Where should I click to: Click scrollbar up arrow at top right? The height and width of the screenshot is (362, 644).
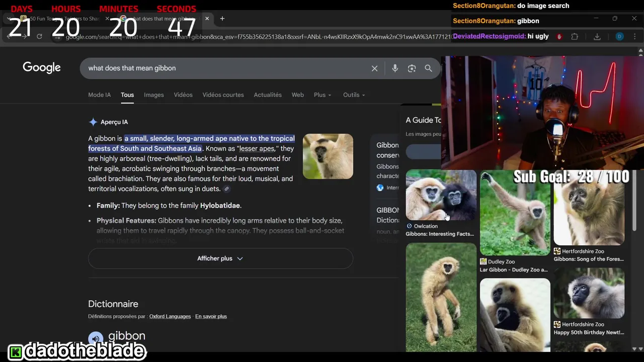[640, 51]
